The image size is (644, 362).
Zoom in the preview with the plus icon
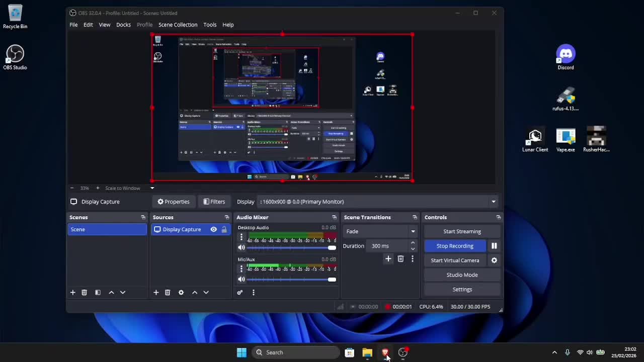click(x=98, y=188)
